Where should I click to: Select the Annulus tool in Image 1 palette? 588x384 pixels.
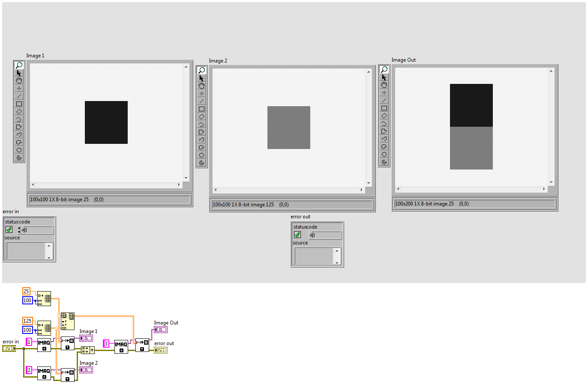[x=19, y=158]
